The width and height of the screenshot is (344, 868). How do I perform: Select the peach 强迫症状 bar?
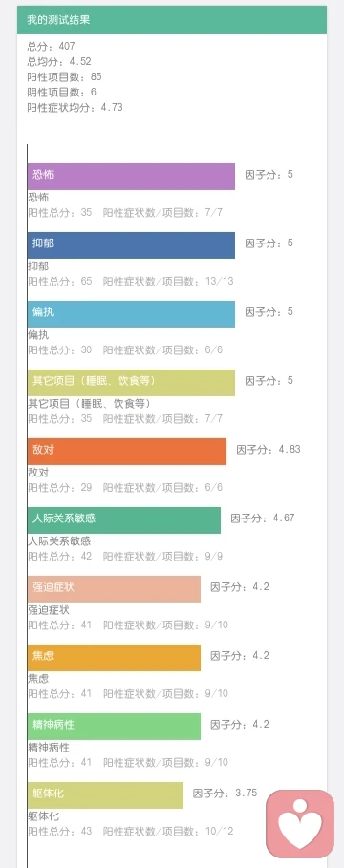click(x=114, y=589)
